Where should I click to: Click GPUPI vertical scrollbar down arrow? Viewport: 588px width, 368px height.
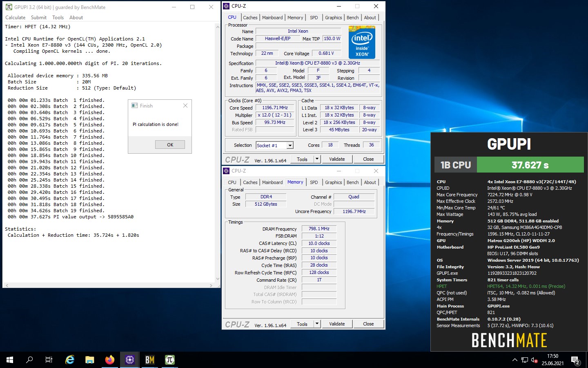pos(218,279)
